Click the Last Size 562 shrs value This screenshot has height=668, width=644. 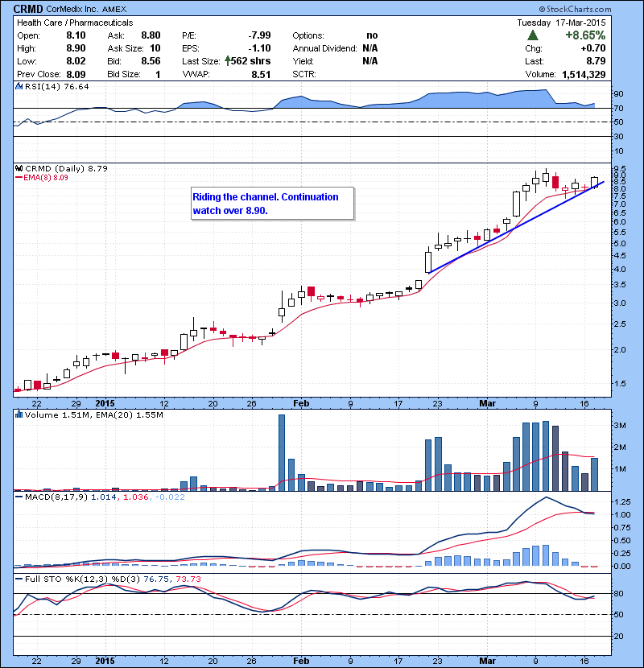[250, 61]
